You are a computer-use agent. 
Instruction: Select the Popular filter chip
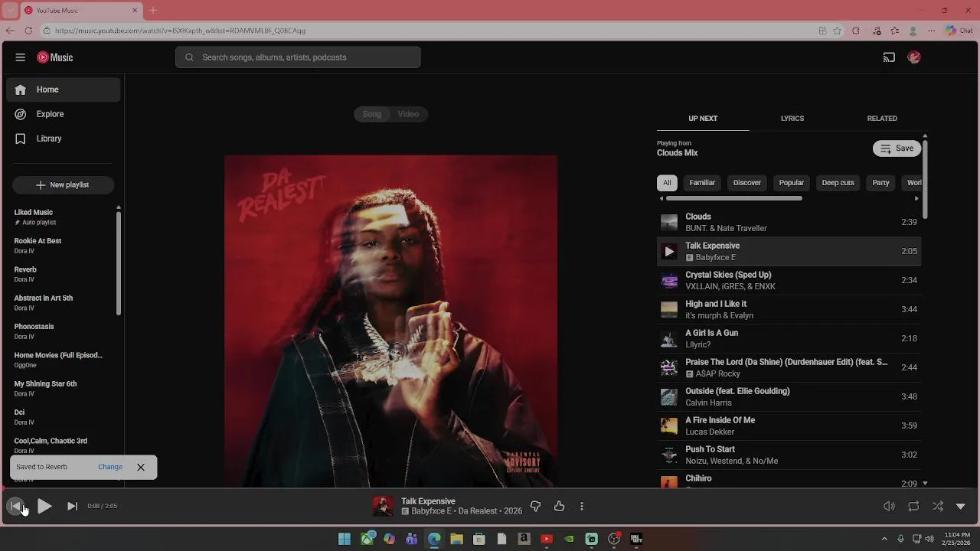click(x=792, y=183)
